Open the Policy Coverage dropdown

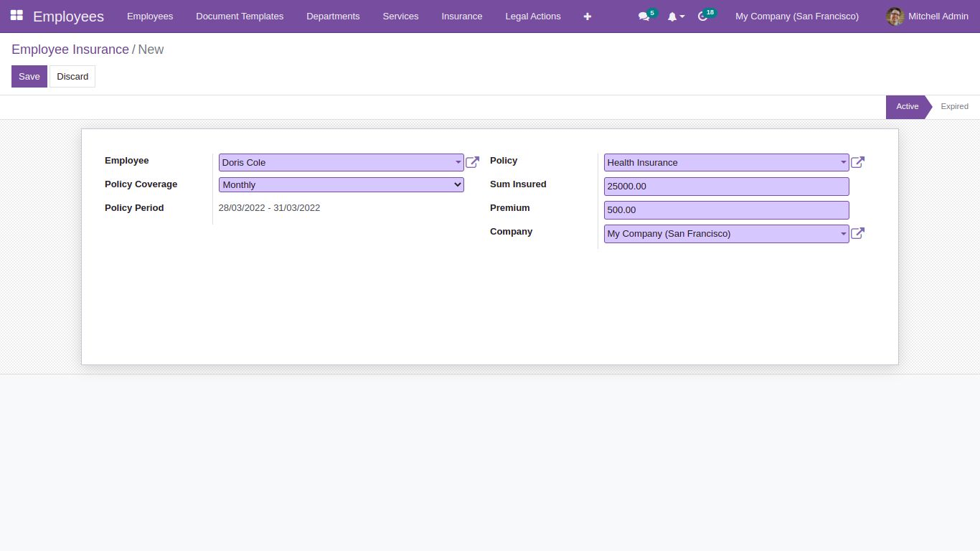point(458,184)
